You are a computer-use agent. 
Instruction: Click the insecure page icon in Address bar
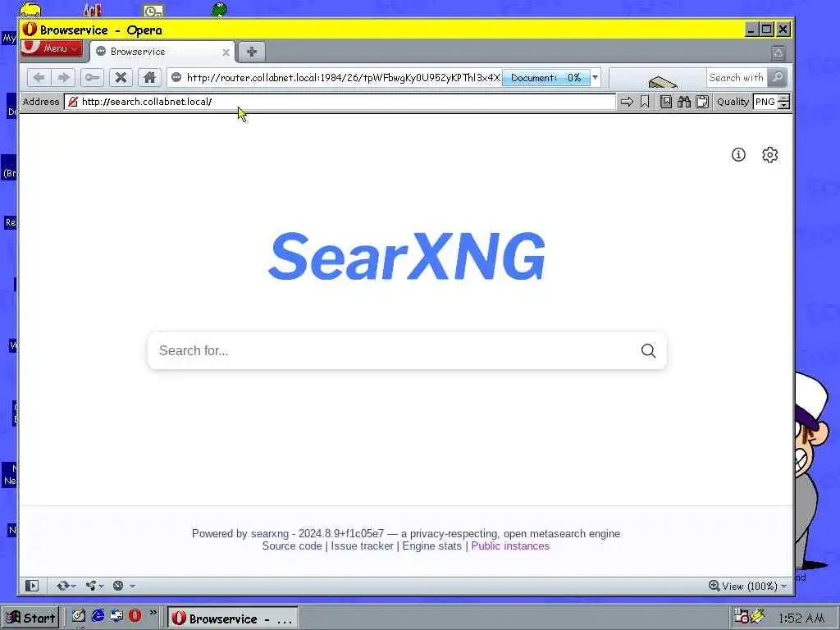[x=73, y=102]
